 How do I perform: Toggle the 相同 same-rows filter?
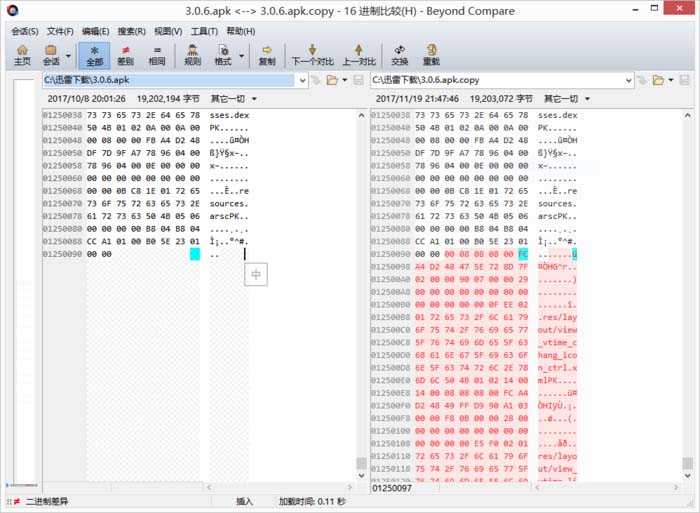point(157,55)
